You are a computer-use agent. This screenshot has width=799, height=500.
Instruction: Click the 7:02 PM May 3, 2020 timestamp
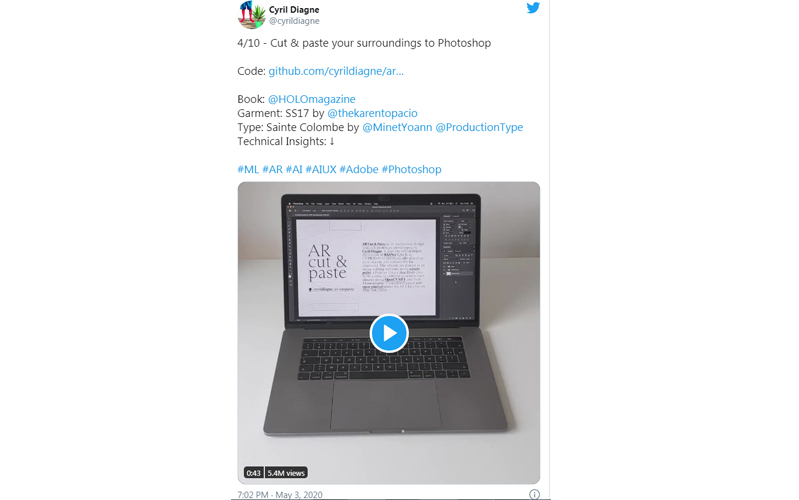pyautogui.click(x=280, y=494)
